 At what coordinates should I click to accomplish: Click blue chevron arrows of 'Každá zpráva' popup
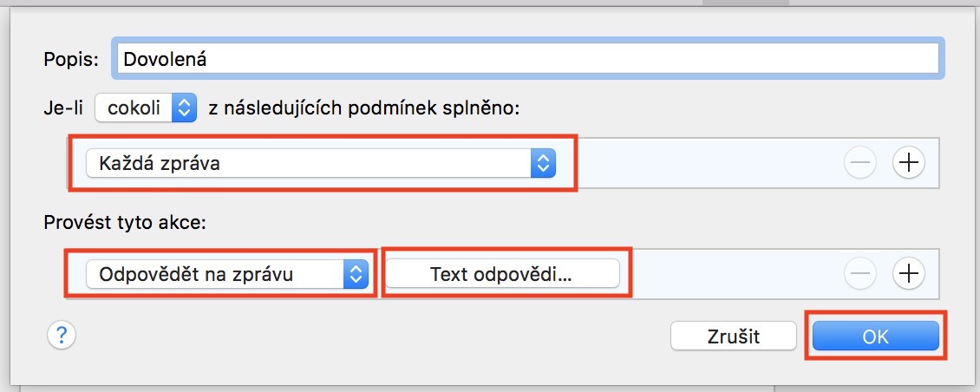coord(542,162)
